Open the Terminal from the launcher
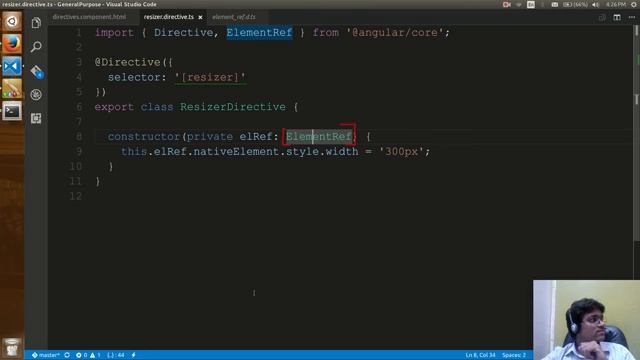The width and height of the screenshot is (640, 360). (x=12, y=111)
